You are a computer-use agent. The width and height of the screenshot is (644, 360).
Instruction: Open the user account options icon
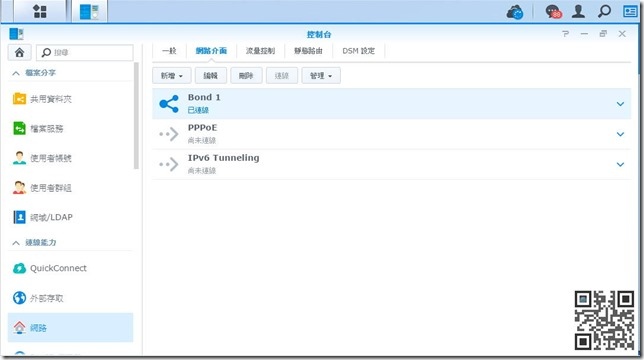578,11
